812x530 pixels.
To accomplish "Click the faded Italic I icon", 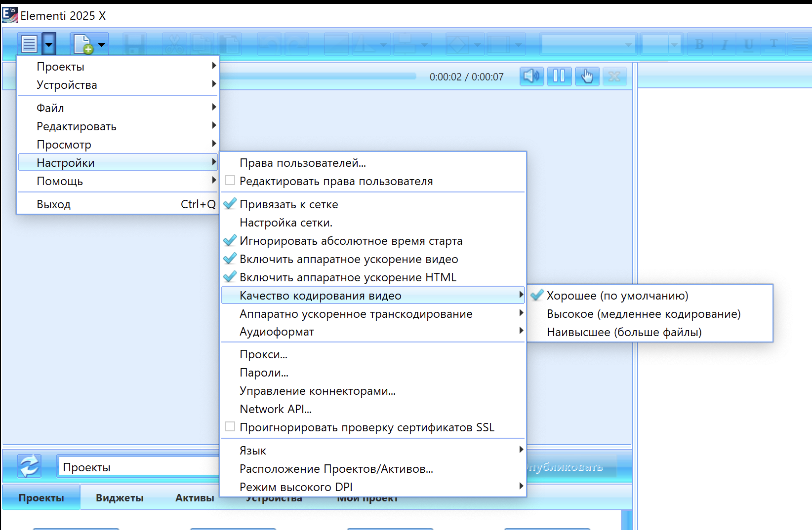I will (x=725, y=44).
